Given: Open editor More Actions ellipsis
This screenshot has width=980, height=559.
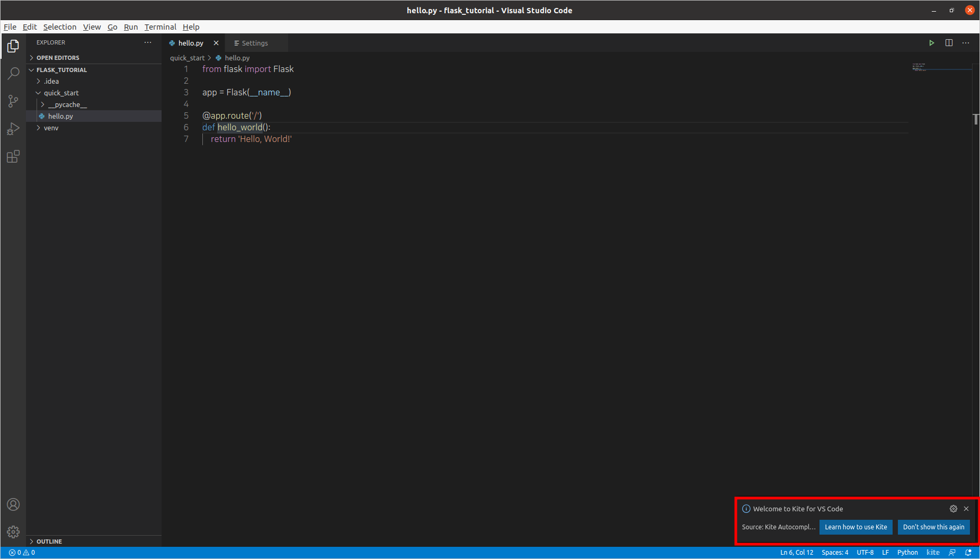Looking at the screenshot, I should (966, 43).
